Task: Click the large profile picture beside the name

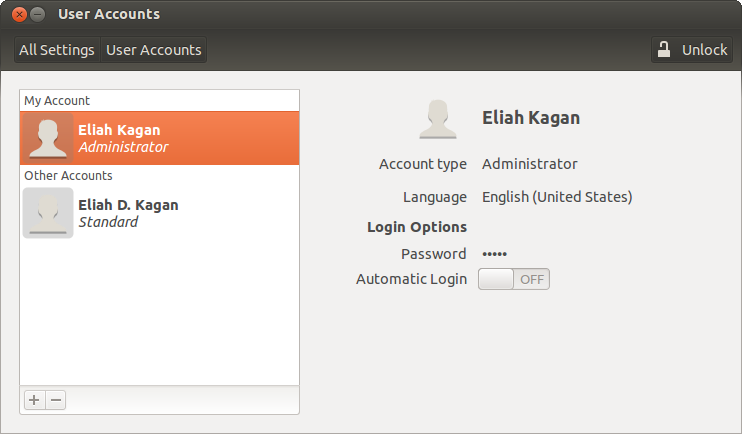Action: click(438, 119)
